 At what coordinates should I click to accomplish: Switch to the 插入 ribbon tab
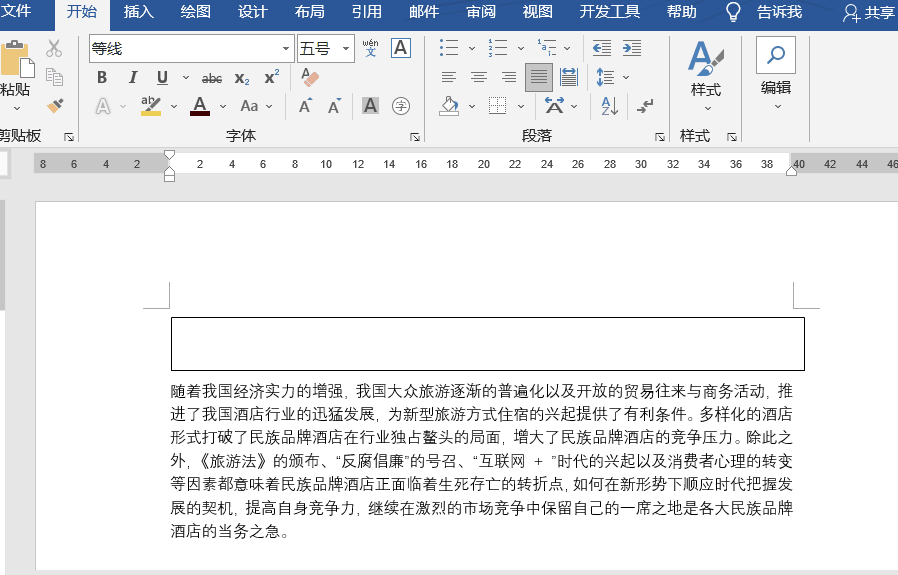pos(139,12)
